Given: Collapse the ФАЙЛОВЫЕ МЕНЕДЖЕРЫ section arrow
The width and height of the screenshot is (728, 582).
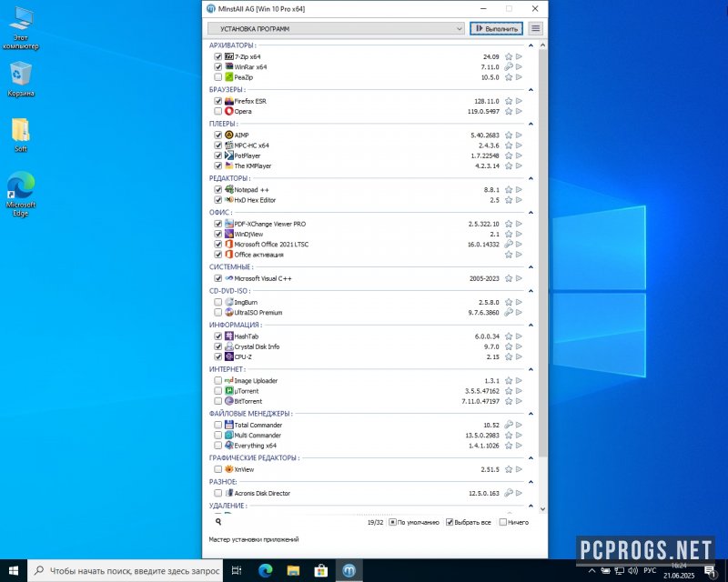Looking at the screenshot, I should 531,414.
